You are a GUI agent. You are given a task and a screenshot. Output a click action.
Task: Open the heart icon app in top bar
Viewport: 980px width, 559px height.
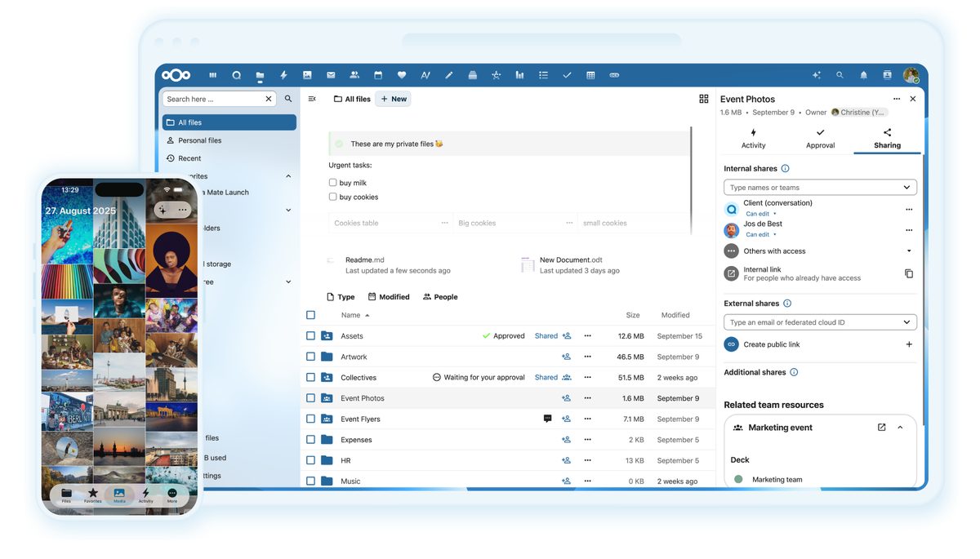click(x=402, y=75)
